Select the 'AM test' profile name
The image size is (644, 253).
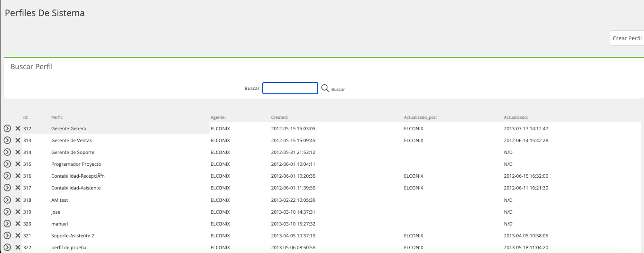pyautogui.click(x=60, y=200)
